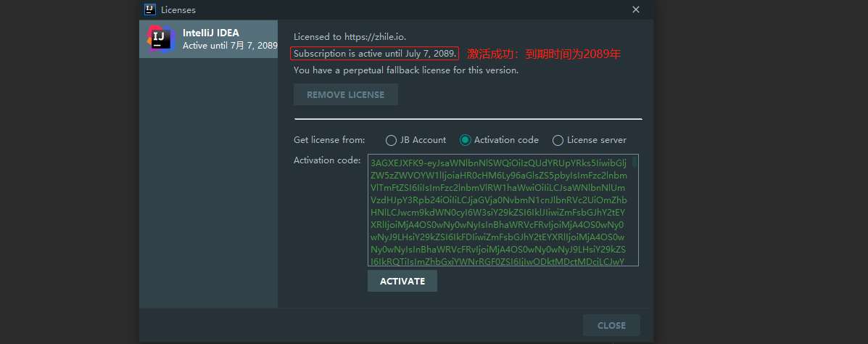Click the red Chinese activation success note
The image size is (868, 344).
[544, 54]
